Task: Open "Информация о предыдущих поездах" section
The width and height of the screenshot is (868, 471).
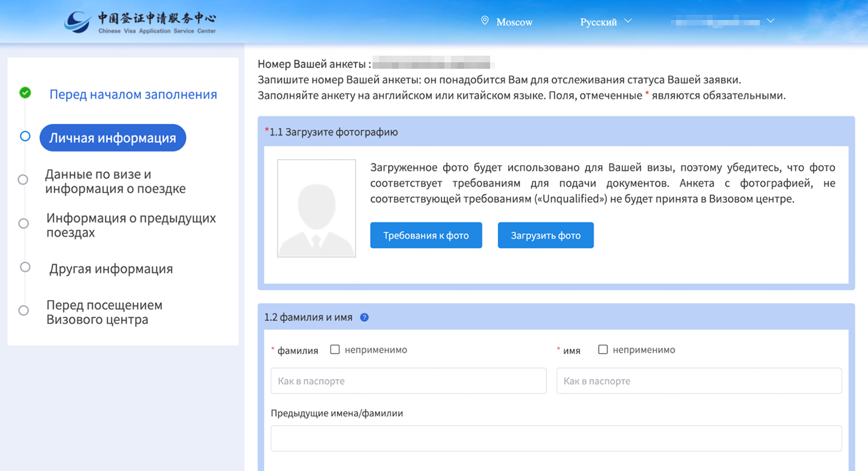Action: pos(131,225)
